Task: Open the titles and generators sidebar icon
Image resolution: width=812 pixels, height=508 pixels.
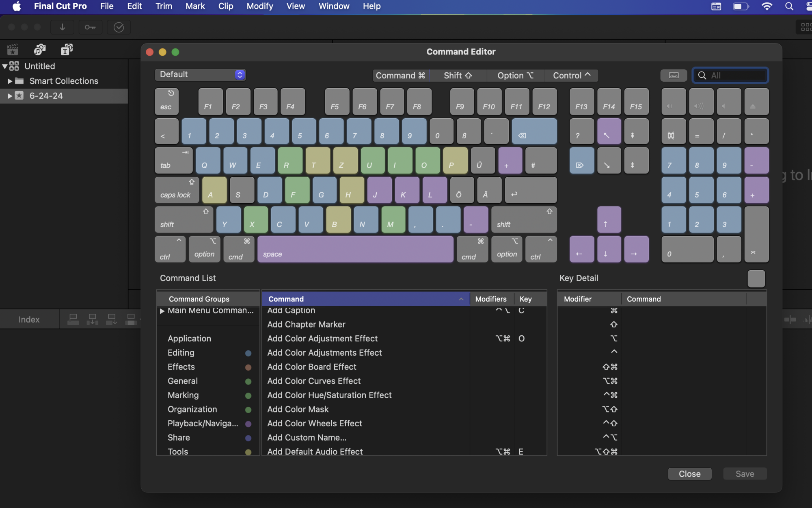Action: [x=67, y=50]
